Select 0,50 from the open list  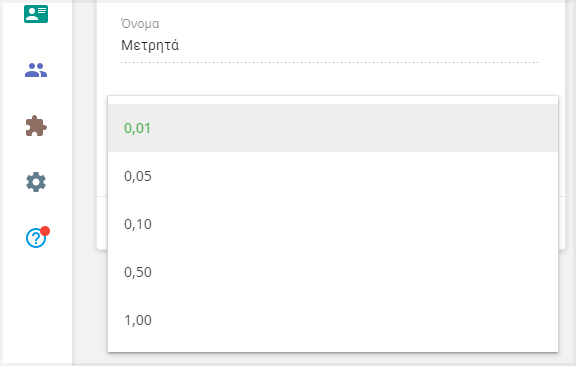click(x=333, y=272)
